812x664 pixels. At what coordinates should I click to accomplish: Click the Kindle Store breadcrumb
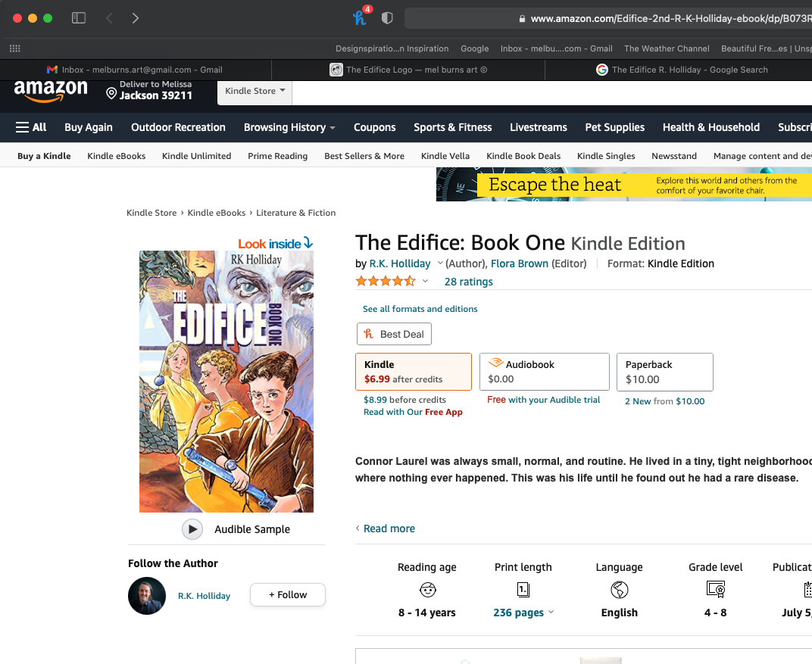click(151, 213)
